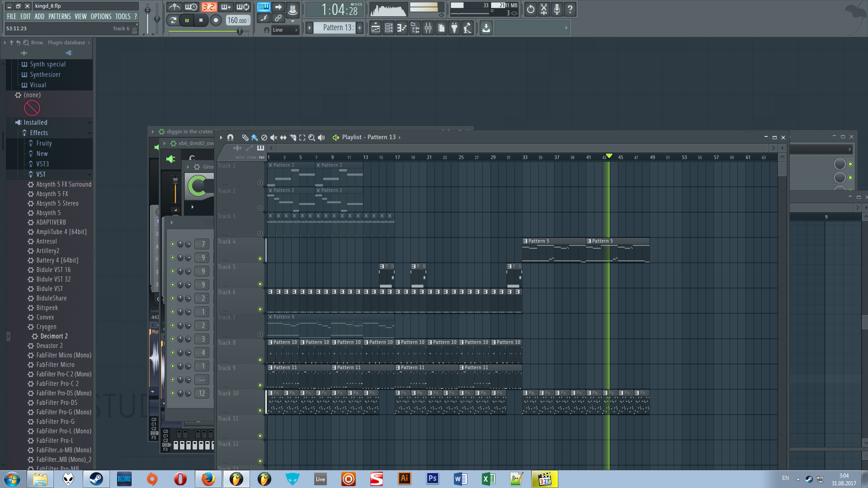This screenshot has height=488, width=868.
Task: Click the 160.000 tempo field
Action: click(237, 20)
